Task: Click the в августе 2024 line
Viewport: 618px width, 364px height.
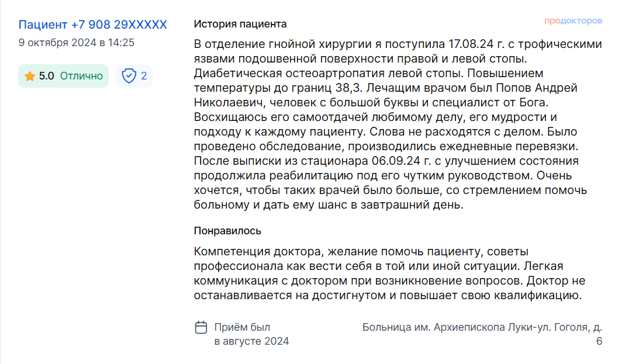Action: point(251,341)
